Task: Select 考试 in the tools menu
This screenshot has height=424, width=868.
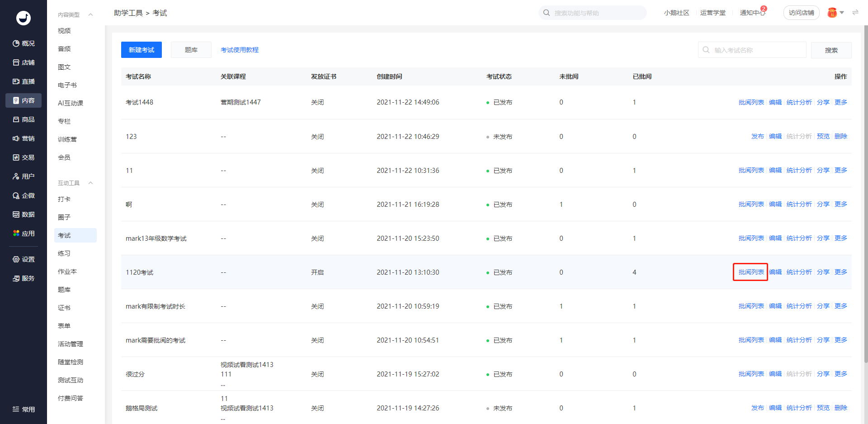Action: click(75, 235)
